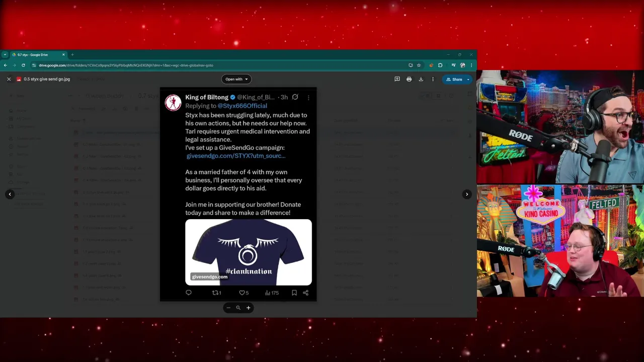Click the browser back arrow
The height and width of the screenshot is (362, 644).
tap(6, 65)
